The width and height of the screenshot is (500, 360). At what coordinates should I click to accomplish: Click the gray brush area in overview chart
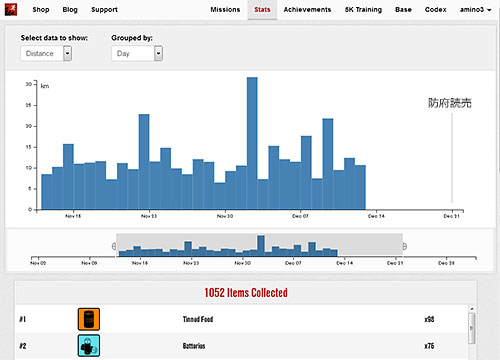(x=259, y=245)
